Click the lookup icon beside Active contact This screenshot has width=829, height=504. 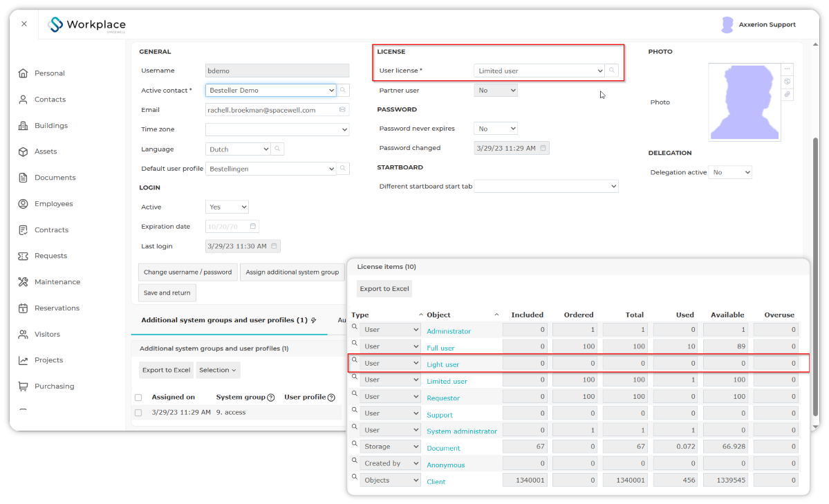click(343, 91)
